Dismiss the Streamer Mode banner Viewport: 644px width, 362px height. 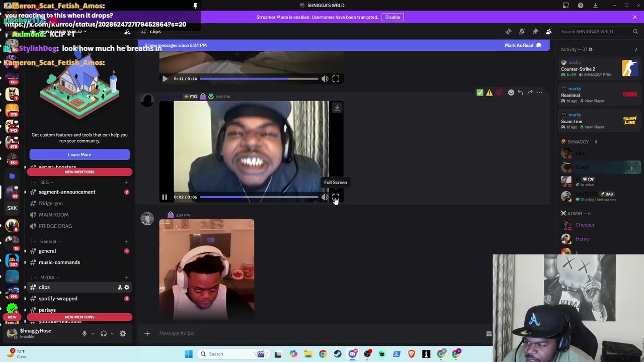pyautogui.click(x=635, y=17)
